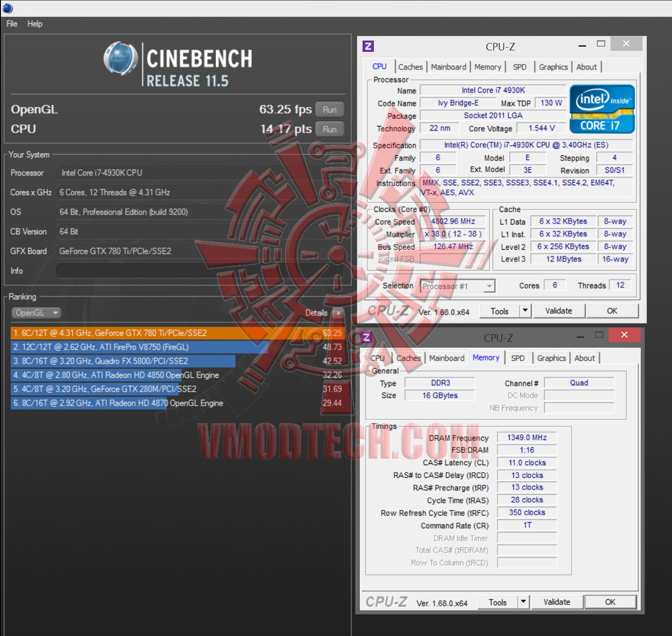Minimize the upper CPU-Z window

click(x=582, y=46)
